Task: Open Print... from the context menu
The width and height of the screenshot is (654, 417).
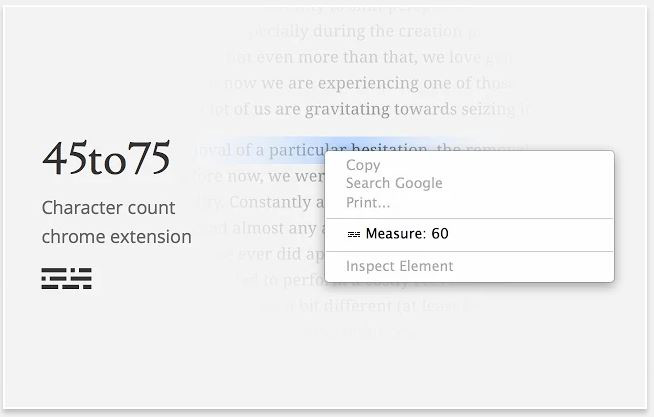Action: click(x=368, y=202)
